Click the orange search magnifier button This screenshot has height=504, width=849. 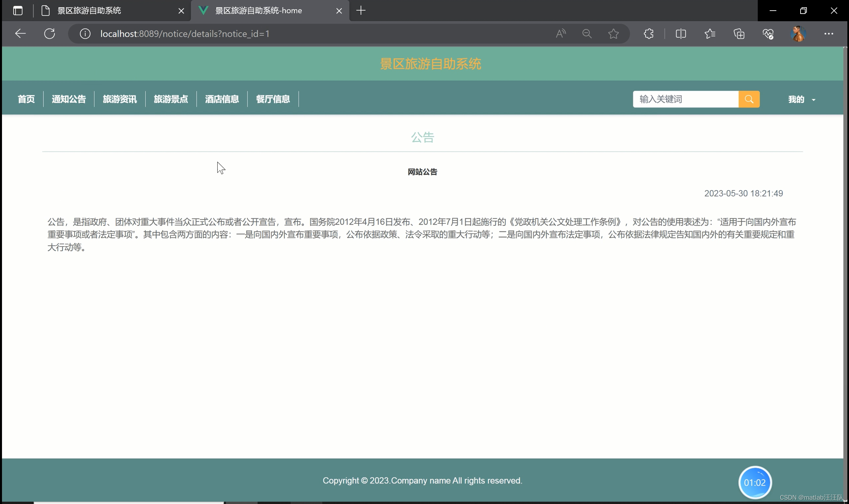[749, 99]
